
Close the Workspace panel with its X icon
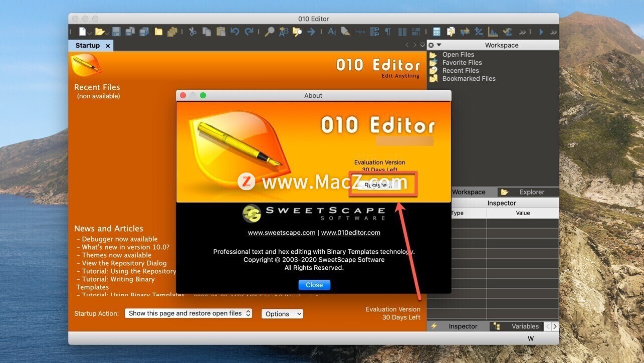(x=431, y=45)
